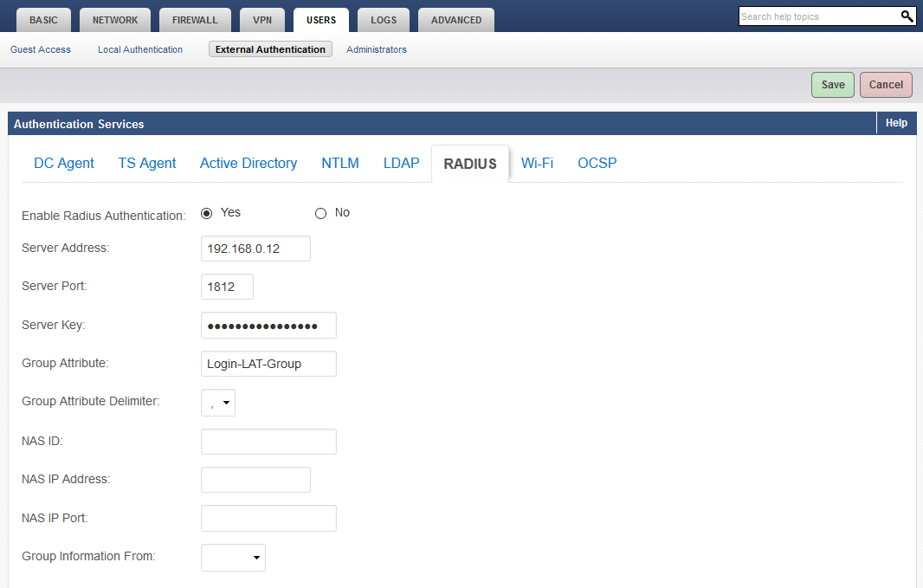Viewport: 923px width, 588px height.
Task: Open the Help link in Authentication Services
Action: (x=896, y=123)
